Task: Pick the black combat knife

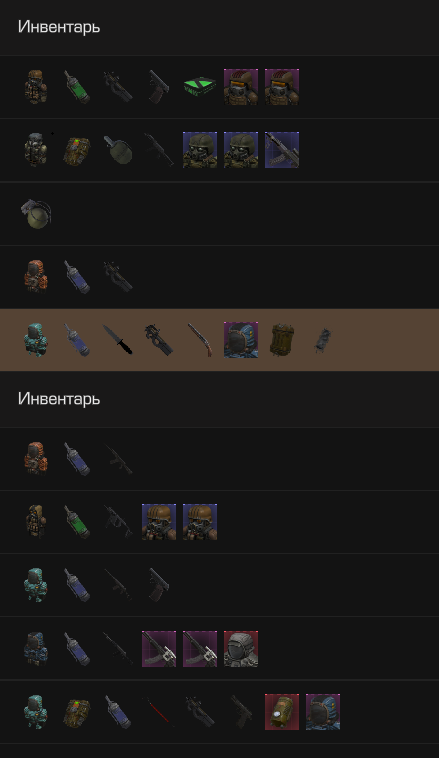Action: coord(117,339)
